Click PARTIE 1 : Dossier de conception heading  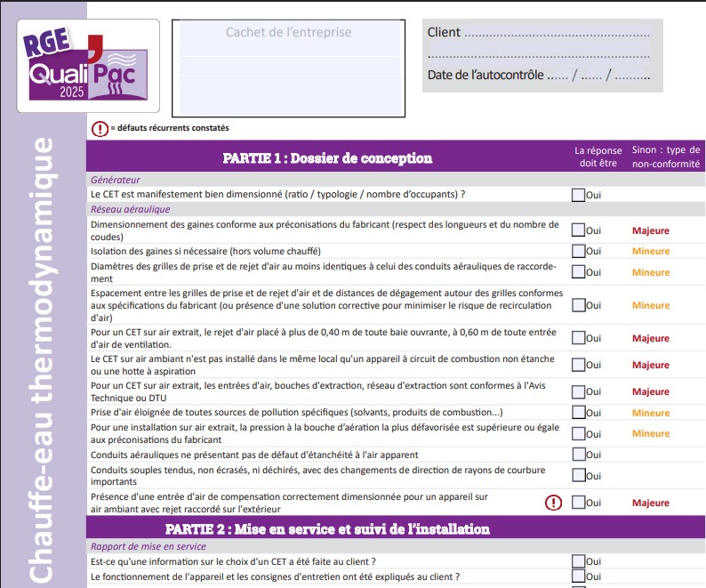[327, 158]
